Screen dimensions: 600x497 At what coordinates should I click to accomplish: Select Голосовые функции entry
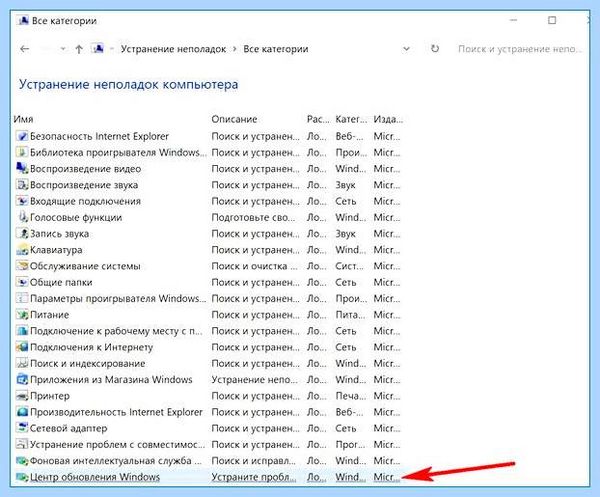(x=76, y=217)
